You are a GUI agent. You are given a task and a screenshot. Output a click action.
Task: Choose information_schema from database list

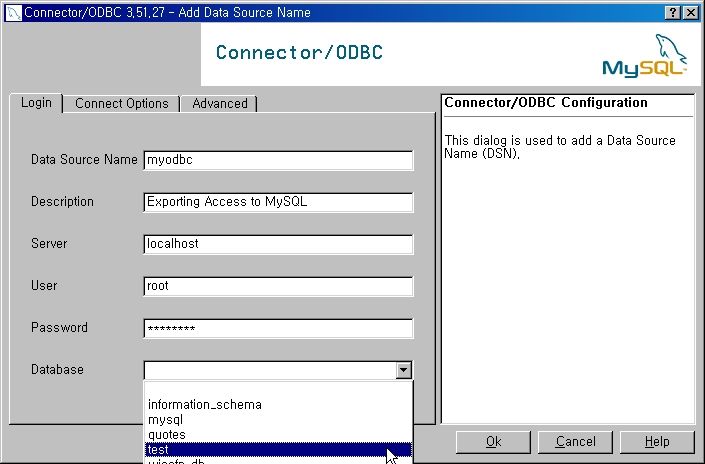coord(278,405)
